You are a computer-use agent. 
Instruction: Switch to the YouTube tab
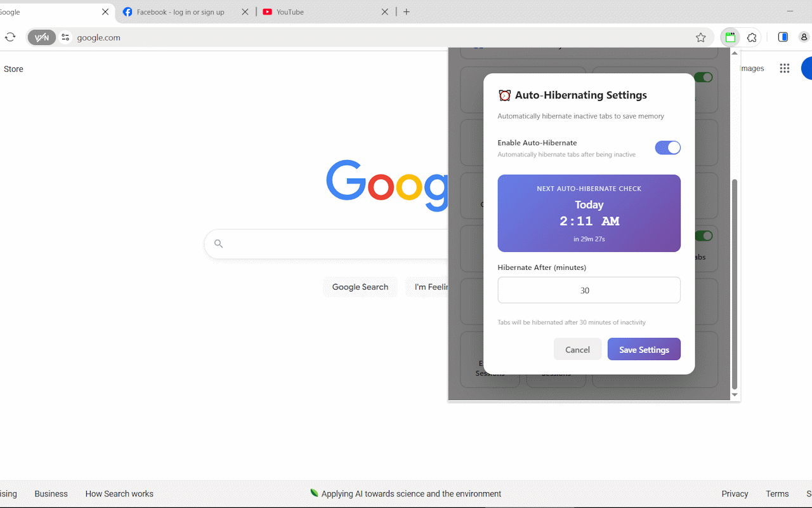[317, 12]
